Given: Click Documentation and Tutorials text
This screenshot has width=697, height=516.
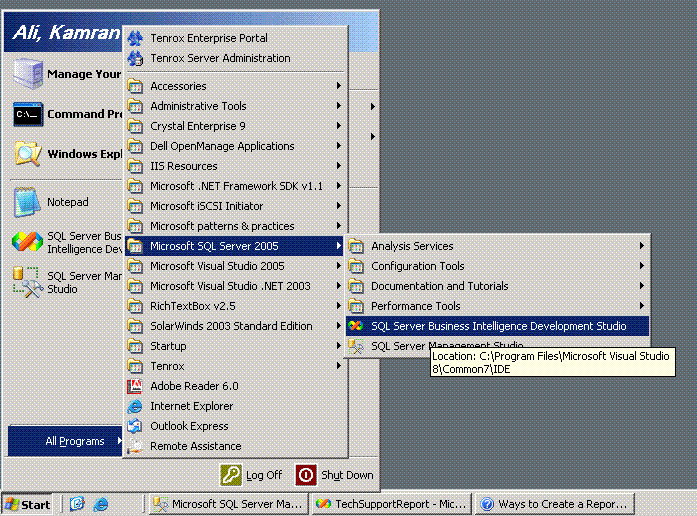Looking at the screenshot, I should [439, 286].
